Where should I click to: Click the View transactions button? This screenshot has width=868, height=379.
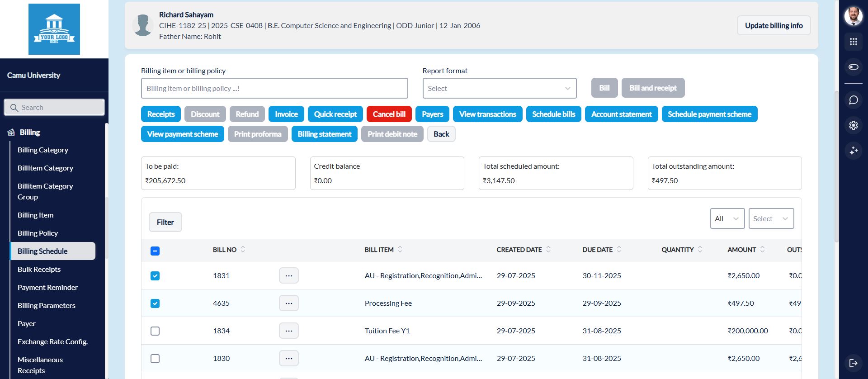coord(488,114)
